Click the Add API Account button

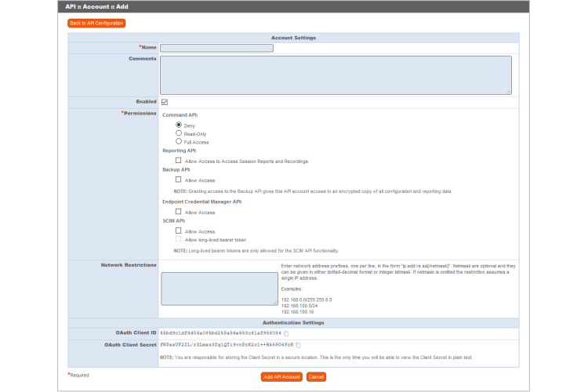pos(281,377)
